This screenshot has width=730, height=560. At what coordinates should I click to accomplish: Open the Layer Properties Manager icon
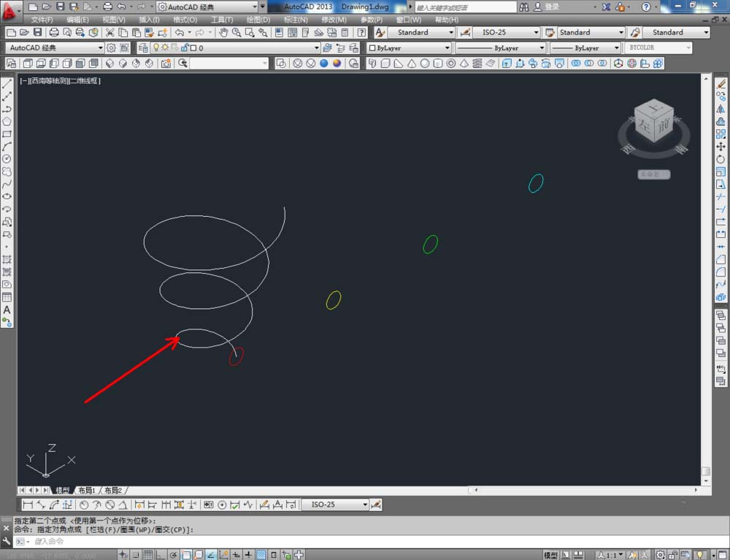tap(143, 48)
